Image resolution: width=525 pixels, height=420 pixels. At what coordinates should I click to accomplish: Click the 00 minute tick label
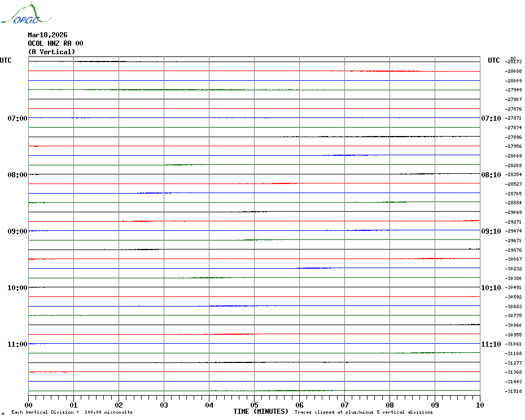pos(28,405)
